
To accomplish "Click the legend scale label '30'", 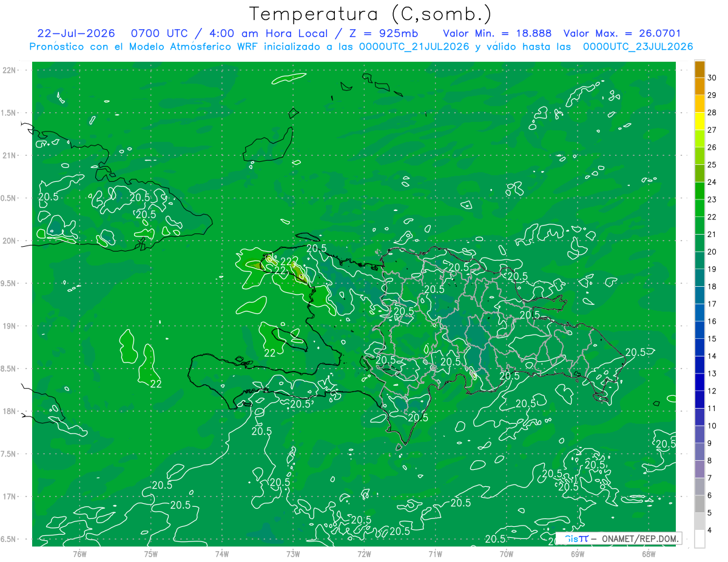I will 713,78.
